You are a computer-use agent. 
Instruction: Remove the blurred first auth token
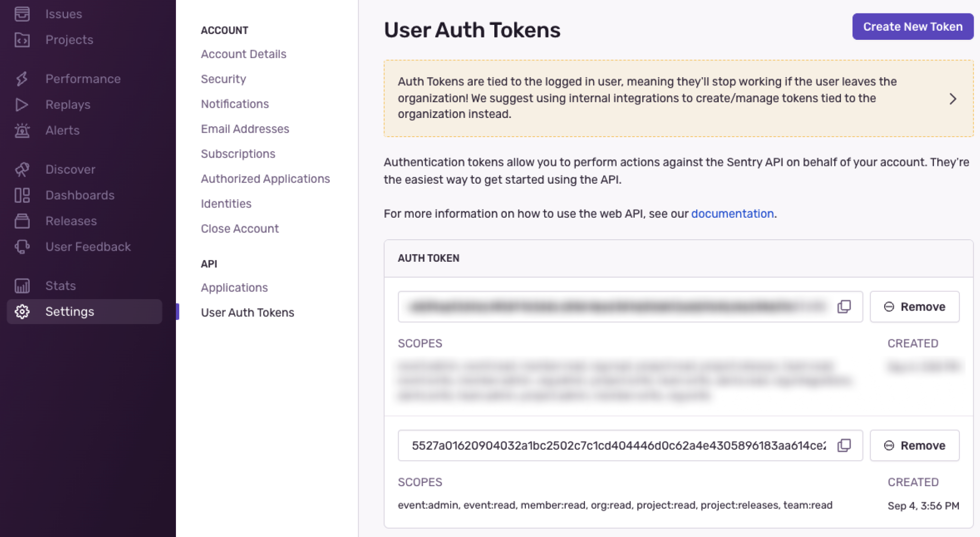pyautogui.click(x=915, y=307)
